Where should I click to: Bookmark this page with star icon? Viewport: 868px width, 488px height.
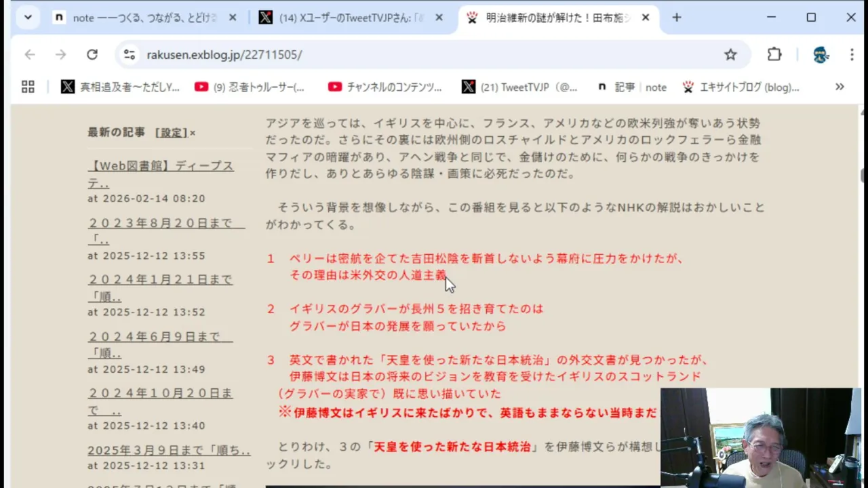point(730,55)
